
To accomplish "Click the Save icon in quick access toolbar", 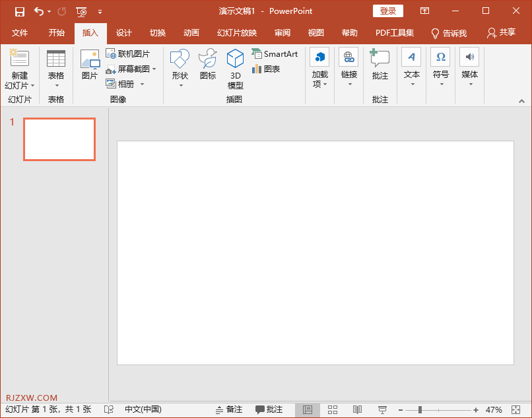I will (20, 11).
